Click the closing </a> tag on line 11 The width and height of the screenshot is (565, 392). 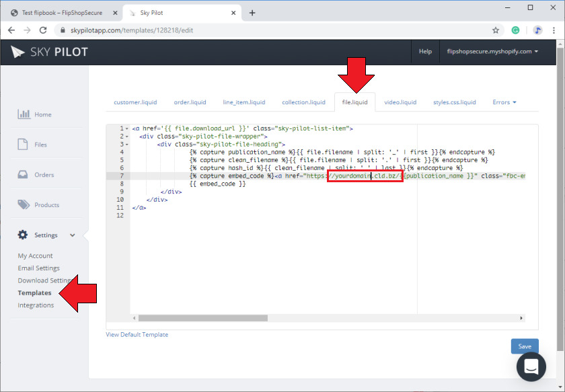click(139, 208)
